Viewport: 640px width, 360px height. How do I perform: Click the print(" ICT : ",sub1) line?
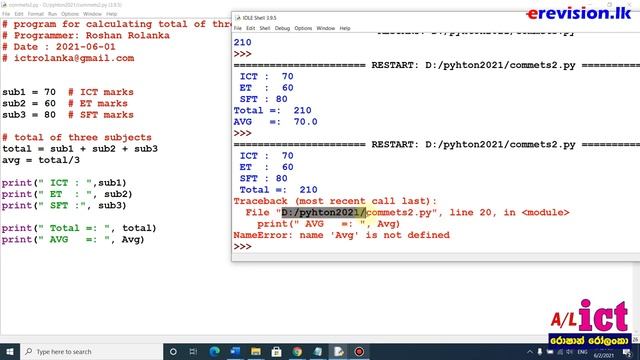tap(64, 182)
